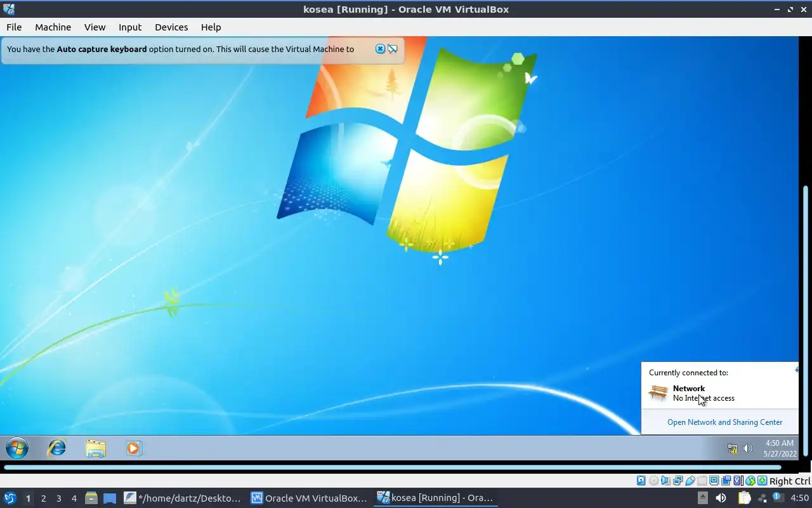Switch to /home/dartz/Deskto... editor window
The image size is (812, 508).
[x=183, y=498]
